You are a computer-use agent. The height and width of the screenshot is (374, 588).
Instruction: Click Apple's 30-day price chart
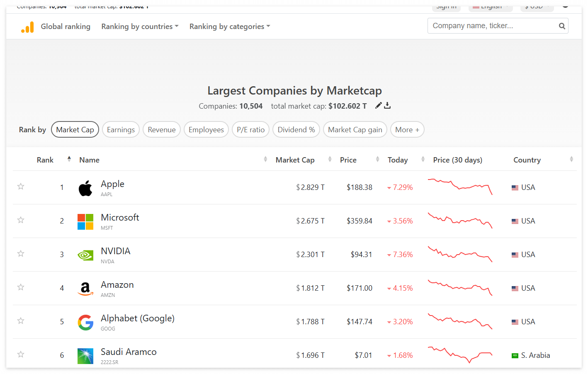[x=460, y=186]
